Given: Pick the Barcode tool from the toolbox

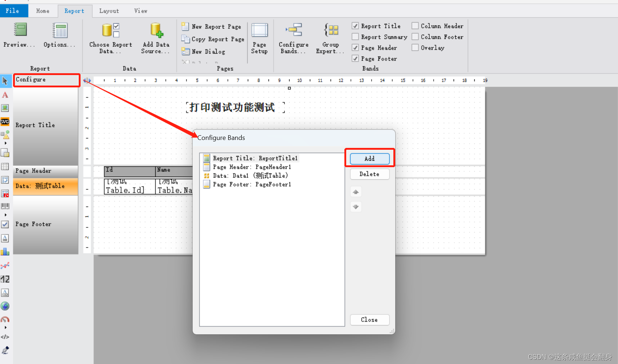Looking at the screenshot, I should click(x=5, y=206).
